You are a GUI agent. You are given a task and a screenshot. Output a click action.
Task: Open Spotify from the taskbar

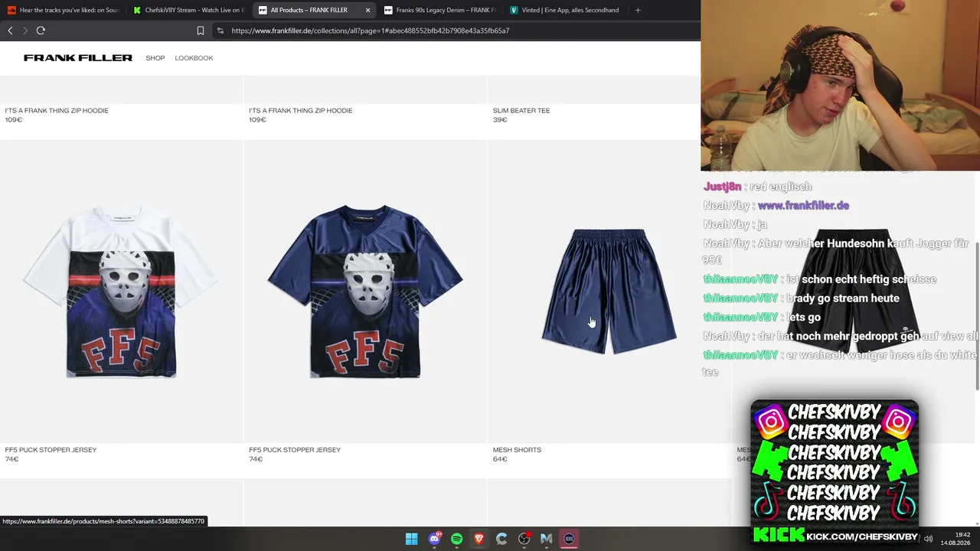(x=457, y=540)
